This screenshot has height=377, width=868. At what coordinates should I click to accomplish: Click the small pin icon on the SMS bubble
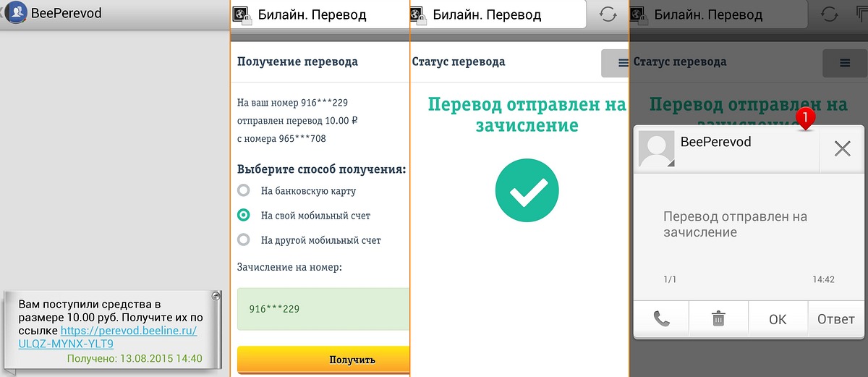coord(216,297)
